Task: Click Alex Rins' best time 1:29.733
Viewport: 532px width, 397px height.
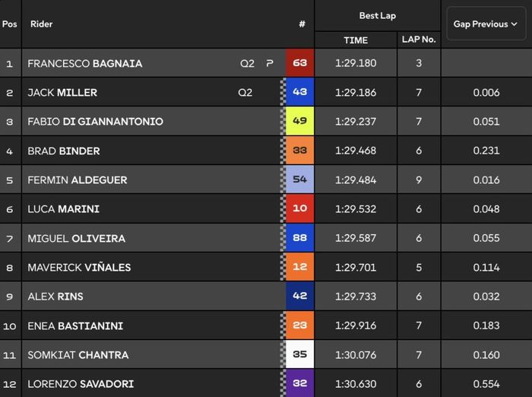Action: [356, 297]
